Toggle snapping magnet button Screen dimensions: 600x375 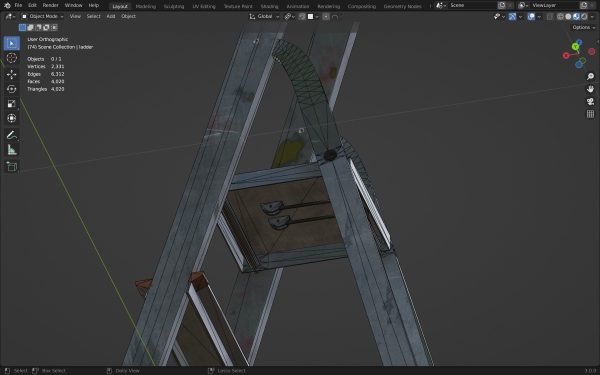[x=302, y=16]
